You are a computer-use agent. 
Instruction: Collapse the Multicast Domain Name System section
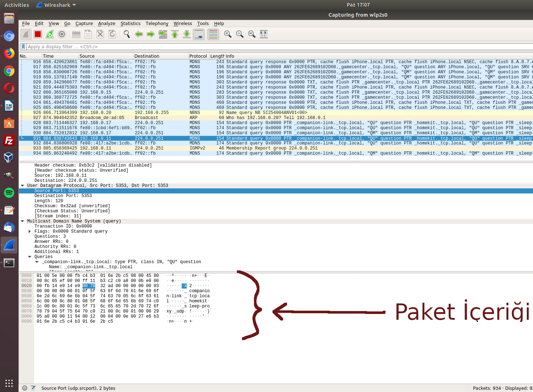23,221
